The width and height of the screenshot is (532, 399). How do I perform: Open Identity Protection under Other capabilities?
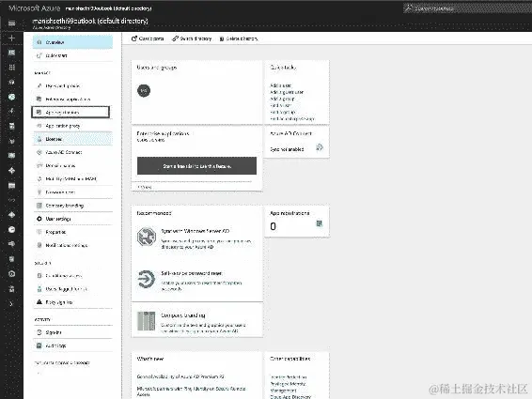click(289, 377)
